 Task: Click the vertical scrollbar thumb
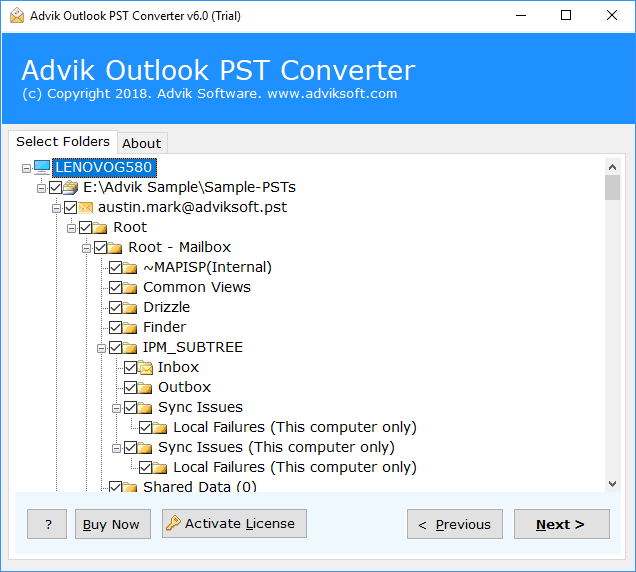coord(612,187)
